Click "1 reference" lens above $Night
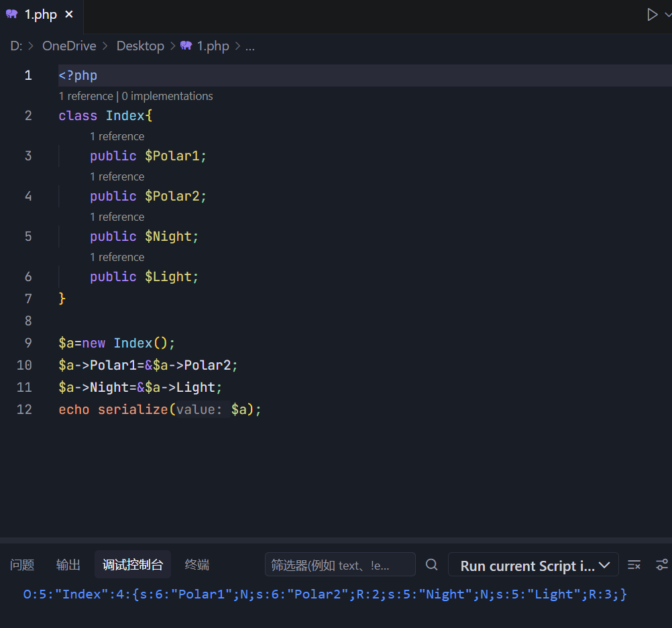The width and height of the screenshot is (672, 628). click(117, 217)
